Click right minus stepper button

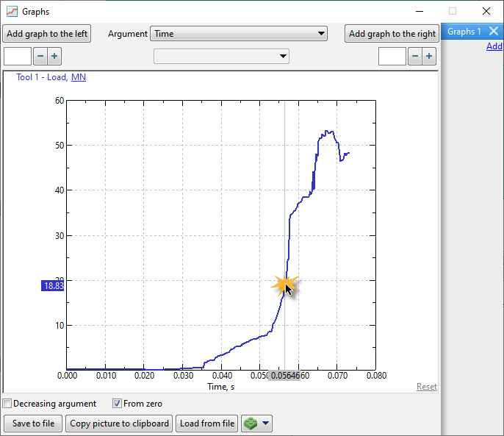[x=415, y=57]
